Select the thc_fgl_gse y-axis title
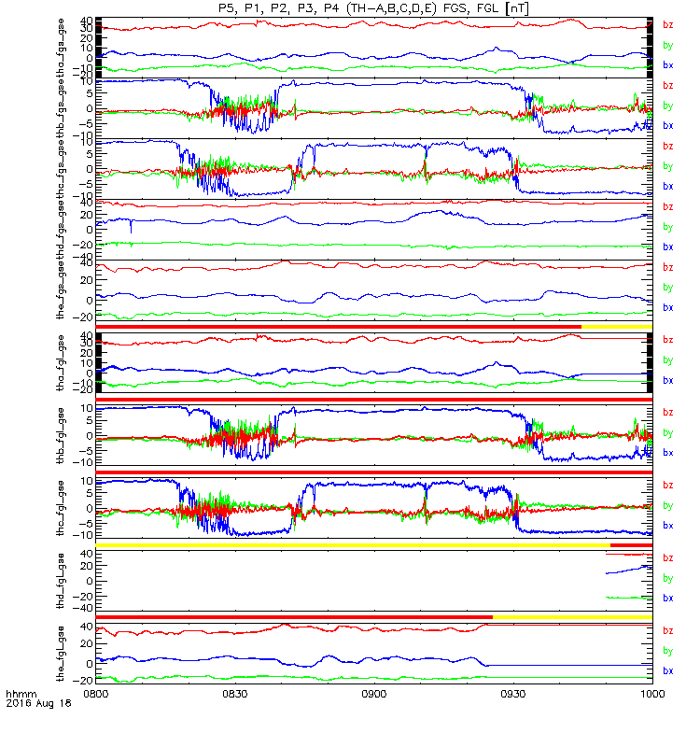 coord(61,508)
